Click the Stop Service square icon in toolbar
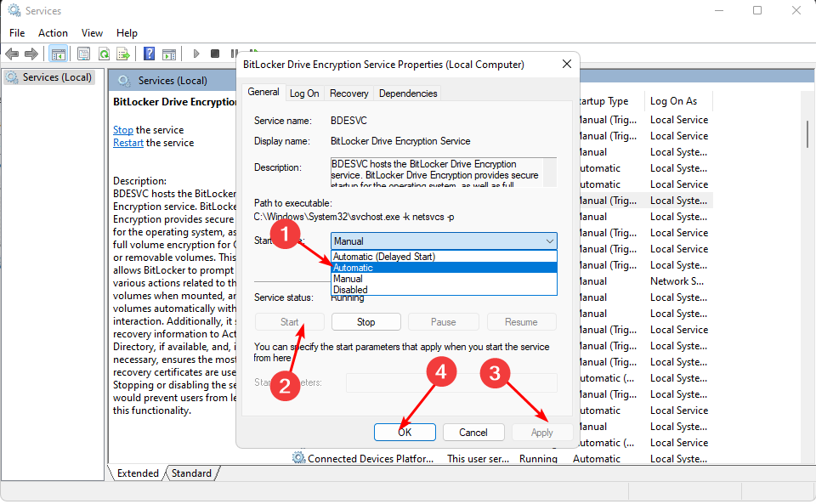The height and width of the screenshot is (504, 816). click(x=215, y=54)
